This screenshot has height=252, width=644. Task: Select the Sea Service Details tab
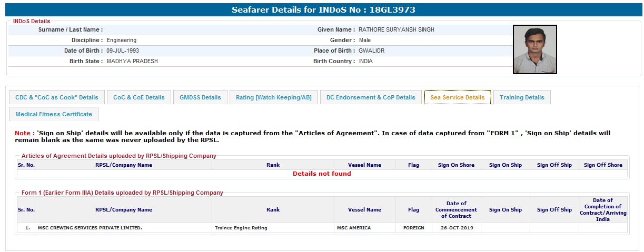[457, 97]
